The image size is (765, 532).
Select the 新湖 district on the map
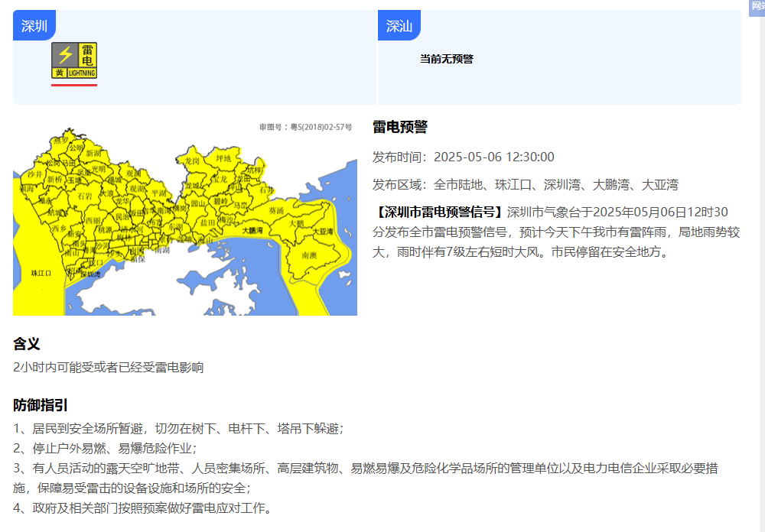click(93, 153)
